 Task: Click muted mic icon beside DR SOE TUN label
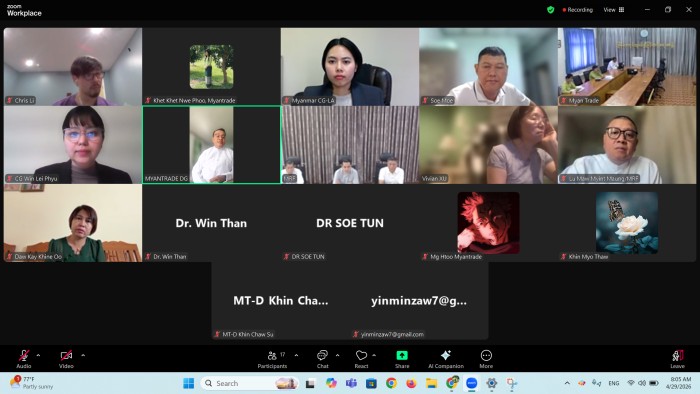pyautogui.click(x=287, y=257)
